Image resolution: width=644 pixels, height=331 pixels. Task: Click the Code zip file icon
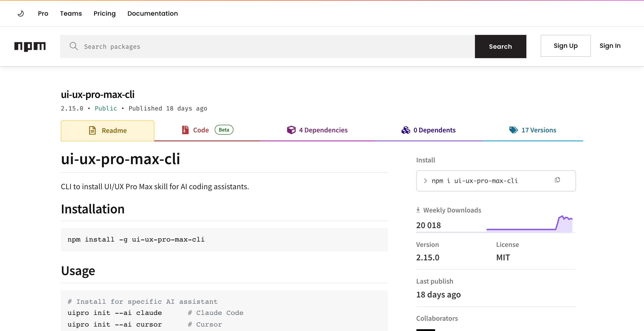pyautogui.click(x=185, y=130)
